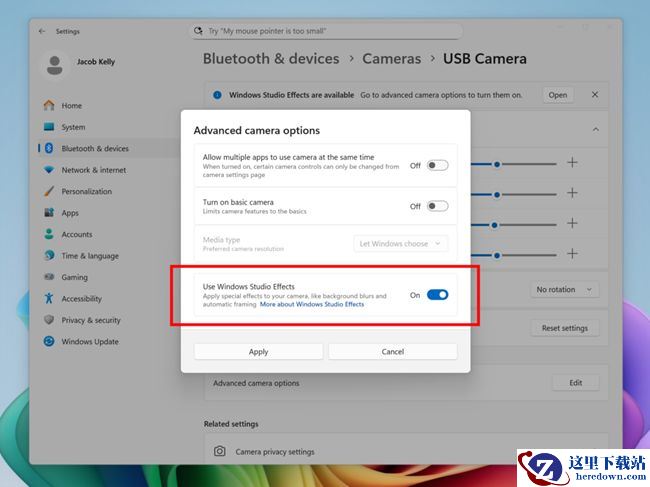This screenshot has width=650, height=487.
Task: Select Home in the sidebar
Action: click(72, 106)
